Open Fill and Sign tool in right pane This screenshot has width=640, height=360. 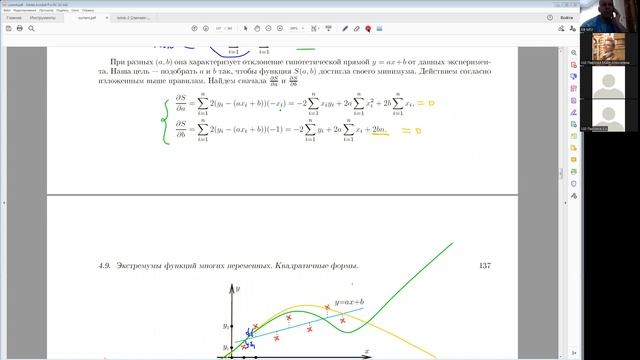[x=573, y=112]
